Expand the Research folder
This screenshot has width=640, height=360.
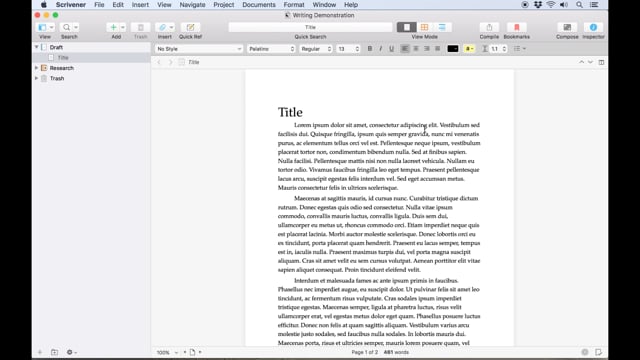(x=37, y=68)
